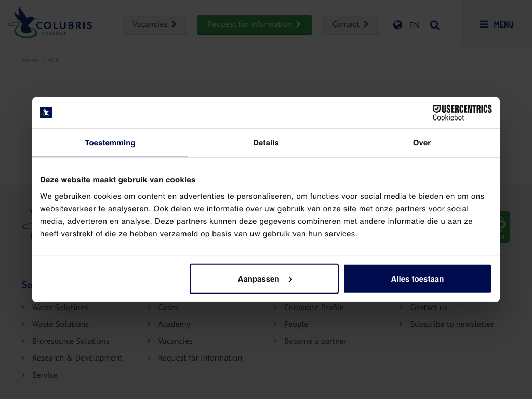Expand options with the Aanpassen button
The image size is (532, 399).
click(x=264, y=279)
